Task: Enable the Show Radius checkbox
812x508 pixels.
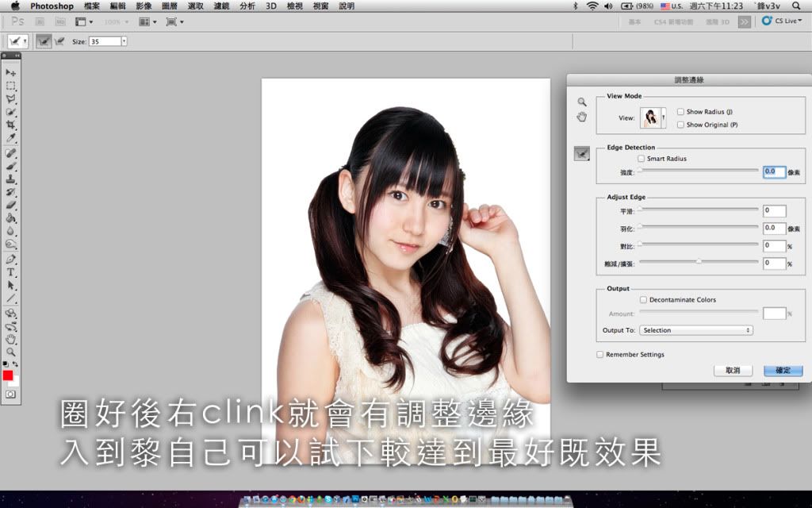Action: (x=680, y=112)
